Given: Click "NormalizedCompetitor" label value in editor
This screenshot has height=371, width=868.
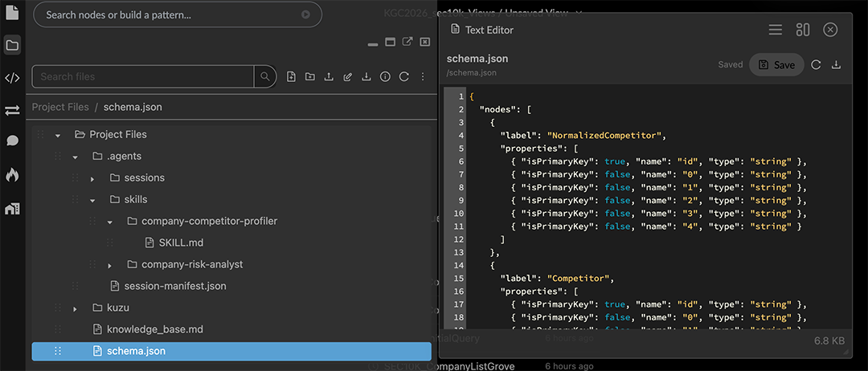Looking at the screenshot, I should pos(604,136).
